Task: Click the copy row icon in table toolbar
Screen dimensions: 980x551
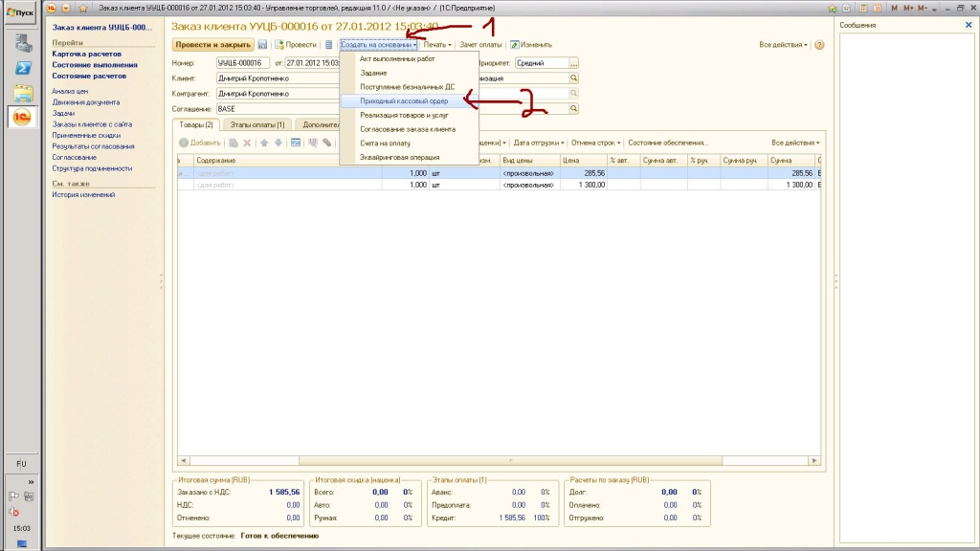Action: (234, 143)
